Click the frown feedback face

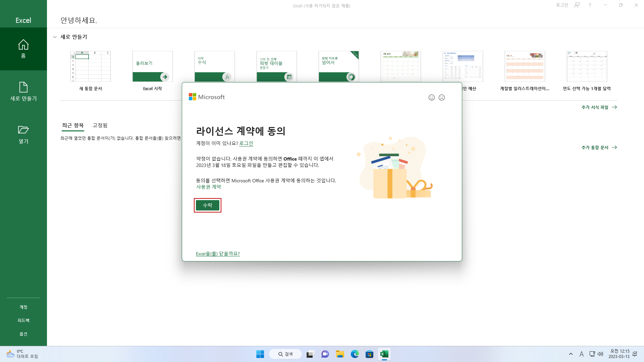pyautogui.click(x=442, y=98)
